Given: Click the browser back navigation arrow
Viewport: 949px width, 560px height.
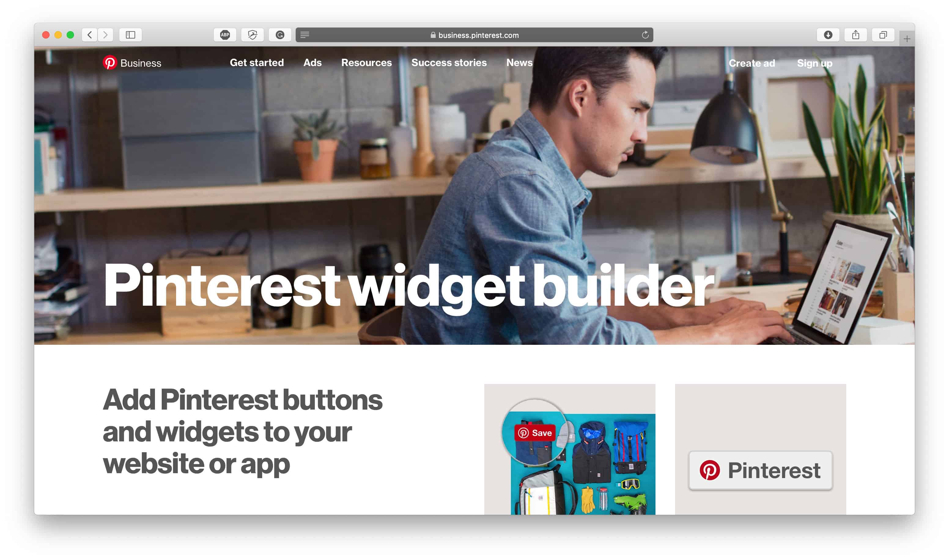Looking at the screenshot, I should pyautogui.click(x=90, y=34).
